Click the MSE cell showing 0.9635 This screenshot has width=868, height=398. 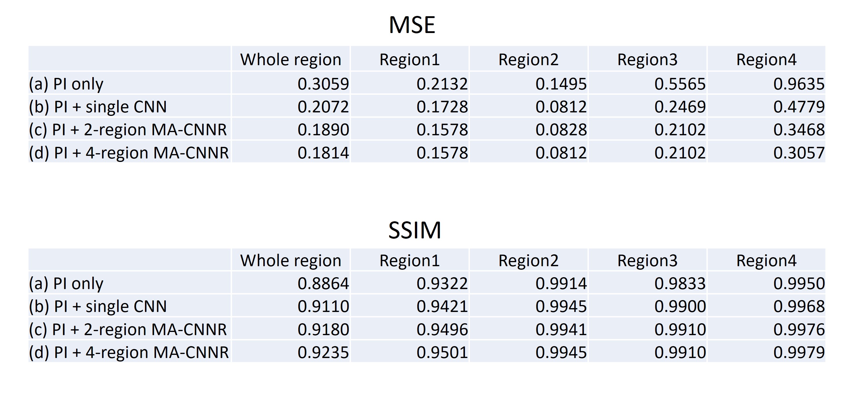coord(799,84)
